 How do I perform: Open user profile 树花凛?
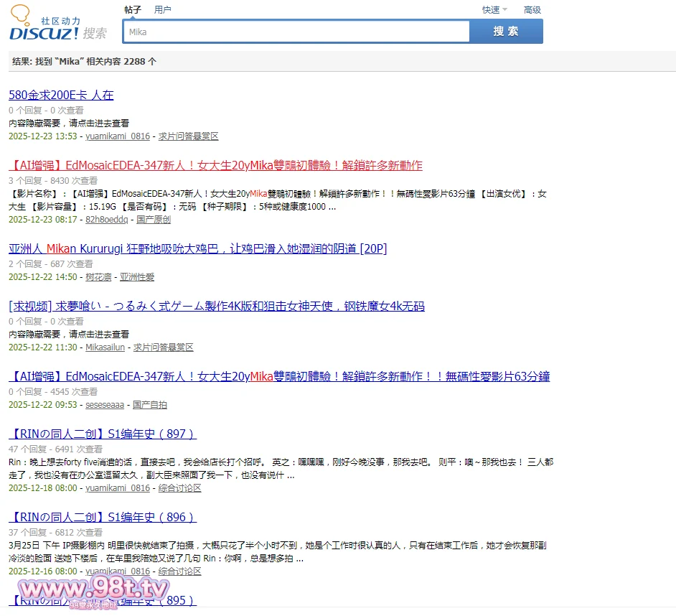tap(98, 277)
